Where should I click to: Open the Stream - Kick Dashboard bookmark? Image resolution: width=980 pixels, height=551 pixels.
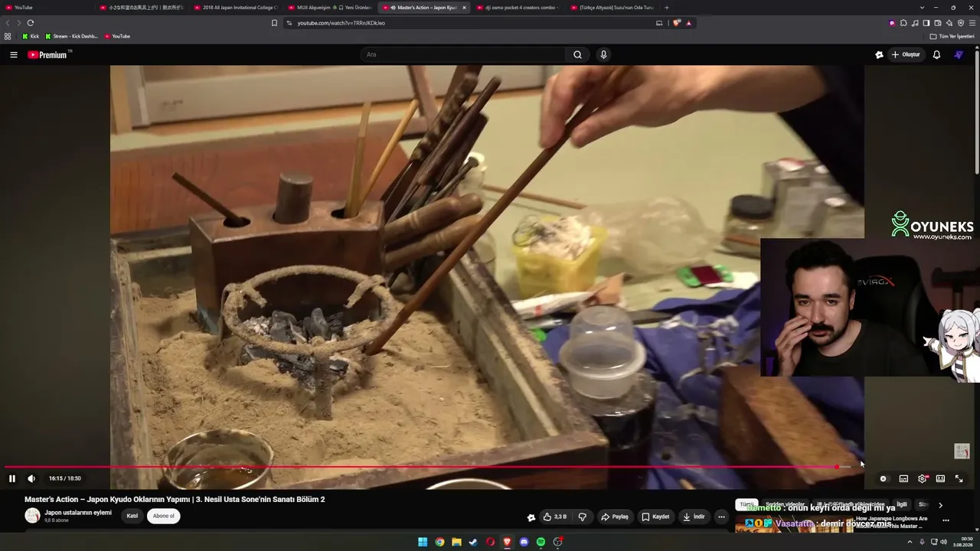[71, 36]
